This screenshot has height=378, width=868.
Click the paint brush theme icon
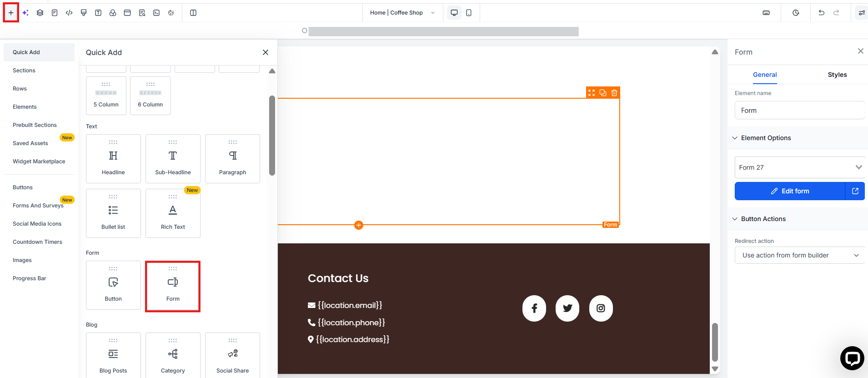[x=84, y=13]
